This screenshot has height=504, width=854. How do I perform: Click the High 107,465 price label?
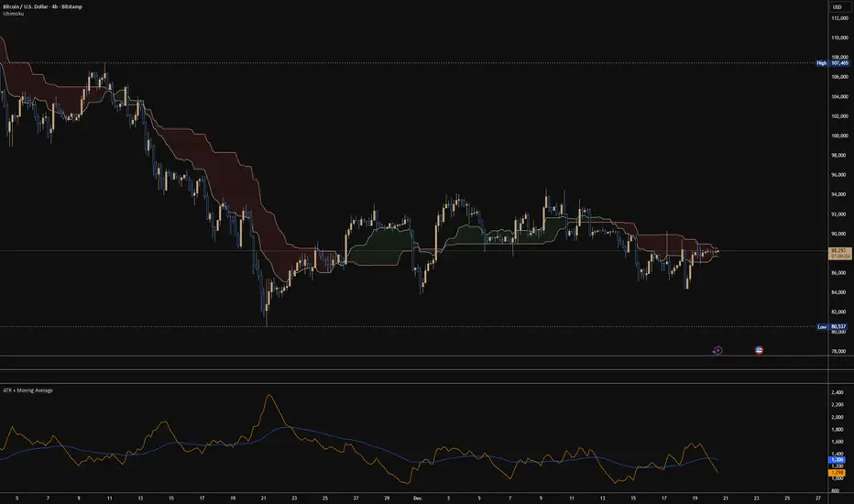pos(832,63)
